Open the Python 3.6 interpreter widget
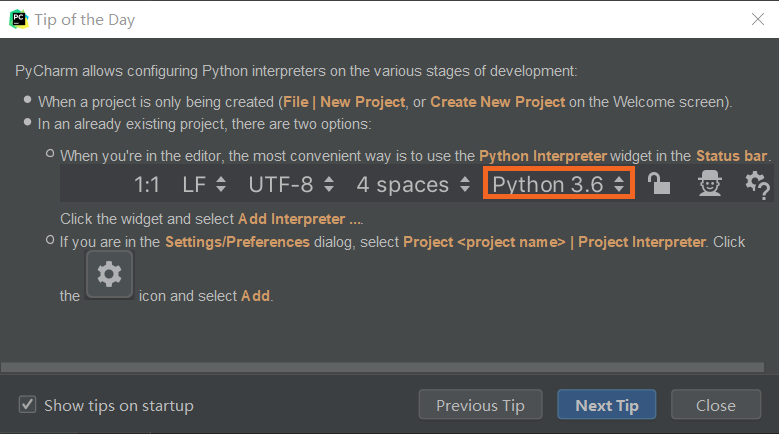Image resolution: width=779 pixels, height=434 pixels. pos(558,184)
